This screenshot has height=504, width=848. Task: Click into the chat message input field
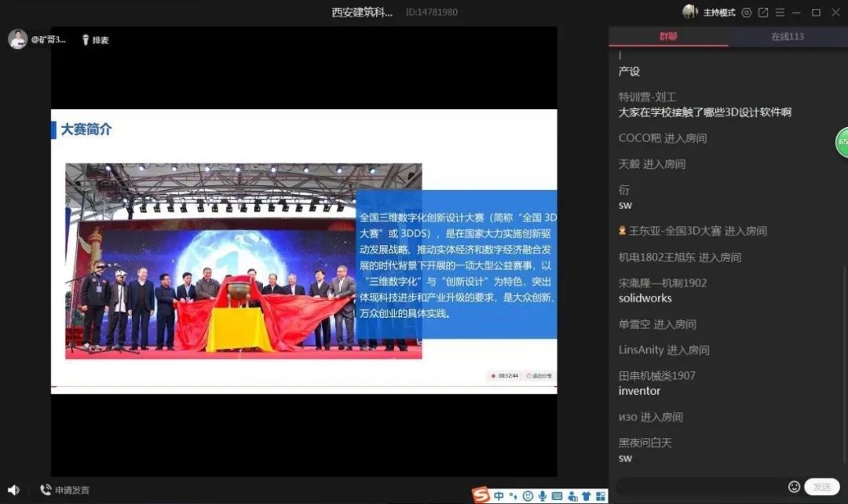tap(699, 487)
